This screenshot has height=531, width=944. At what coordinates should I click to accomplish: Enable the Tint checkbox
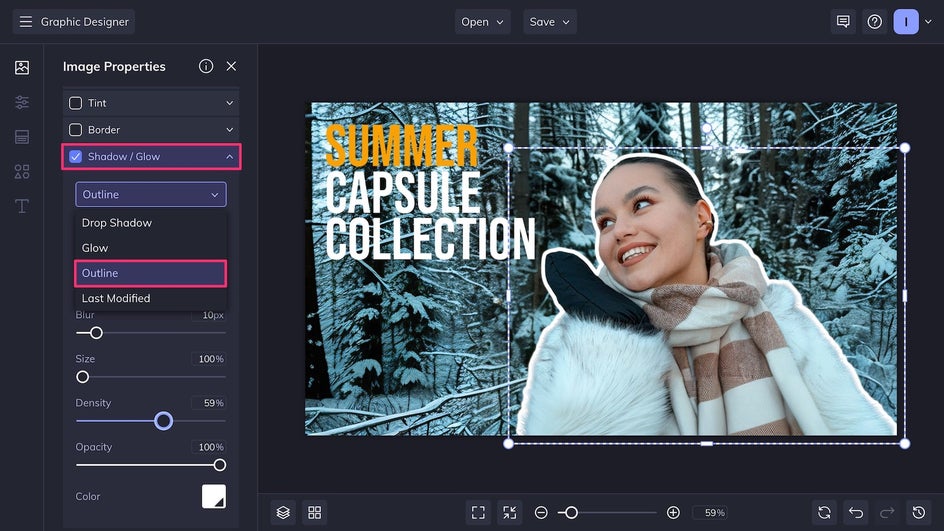click(75, 103)
